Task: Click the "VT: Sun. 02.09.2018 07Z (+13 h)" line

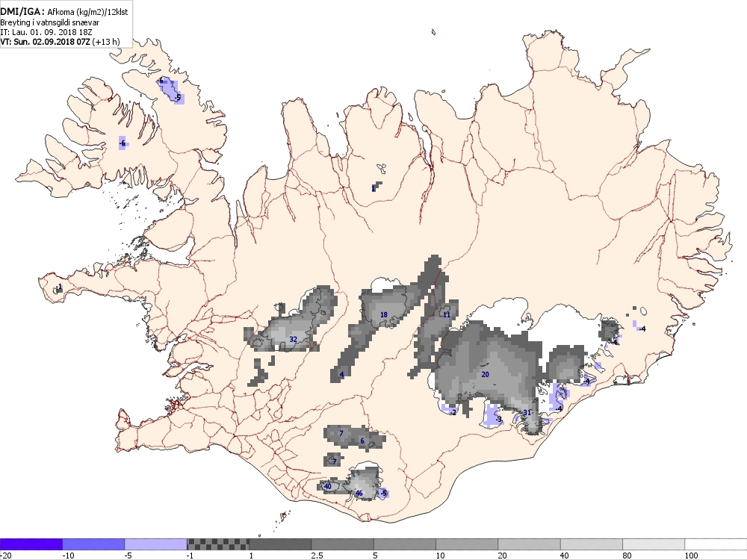Action: point(60,42)
